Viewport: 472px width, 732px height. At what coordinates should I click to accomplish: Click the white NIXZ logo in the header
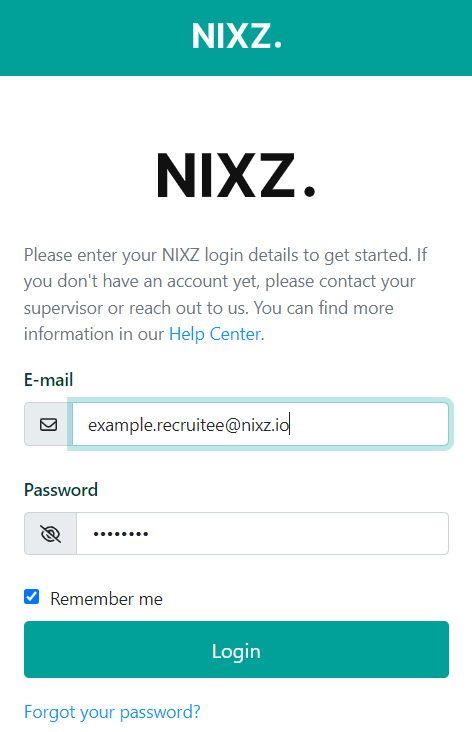point(236,36)
